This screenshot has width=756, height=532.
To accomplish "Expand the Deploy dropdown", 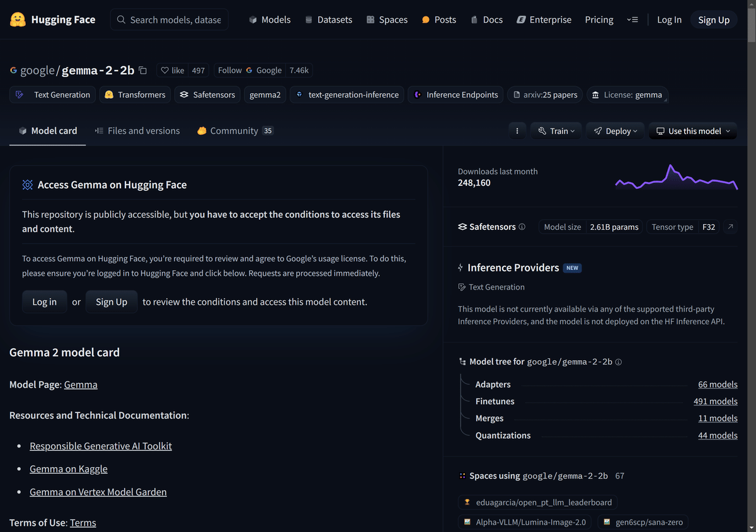I will pos(616,131).
